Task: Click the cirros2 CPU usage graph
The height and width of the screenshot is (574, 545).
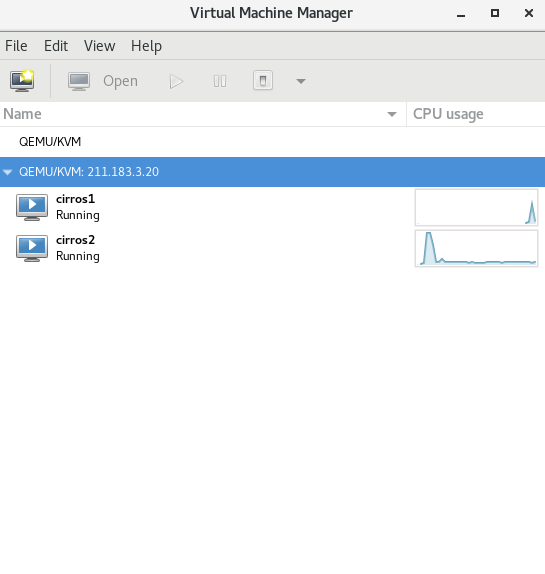Action: (x=476, y=249)
